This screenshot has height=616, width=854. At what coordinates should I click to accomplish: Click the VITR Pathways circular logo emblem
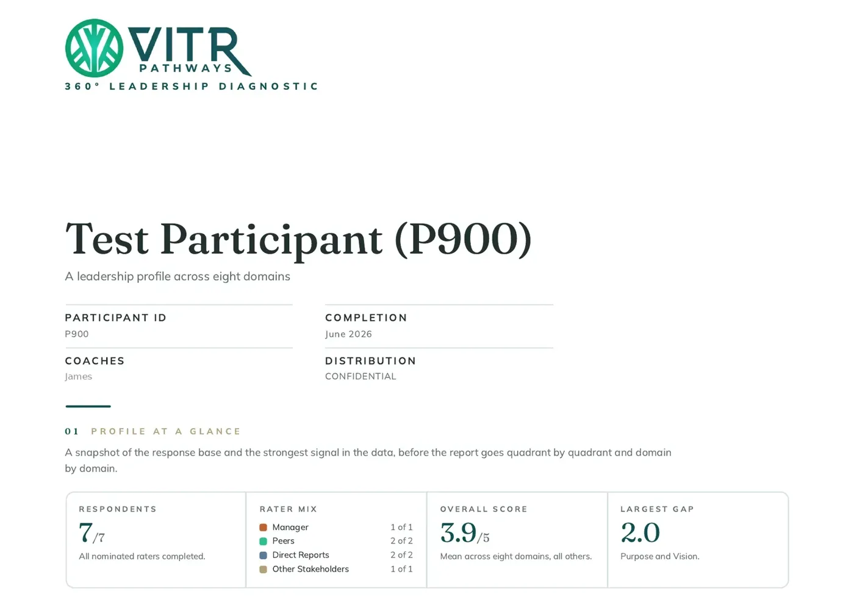(95, 48)
